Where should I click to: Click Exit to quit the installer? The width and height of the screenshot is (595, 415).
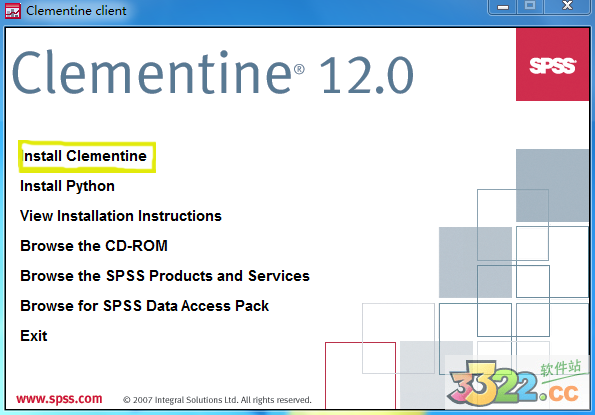tap(34, 336)
